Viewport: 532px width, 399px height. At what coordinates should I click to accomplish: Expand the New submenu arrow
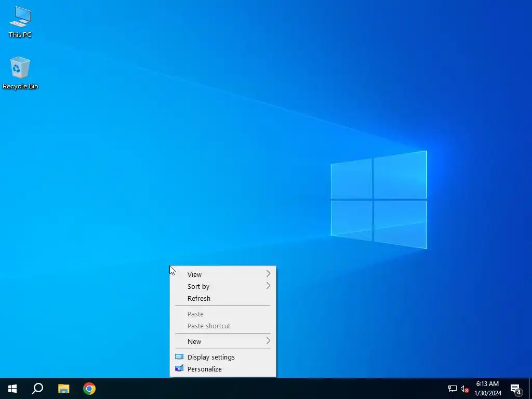click(x=268, y=341)
